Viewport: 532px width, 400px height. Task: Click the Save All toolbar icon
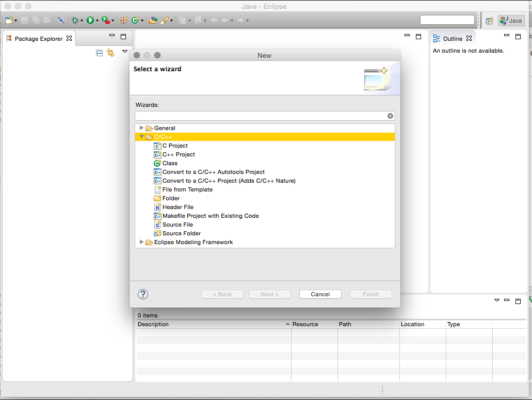pyautogui.click(x=36, y=20)
